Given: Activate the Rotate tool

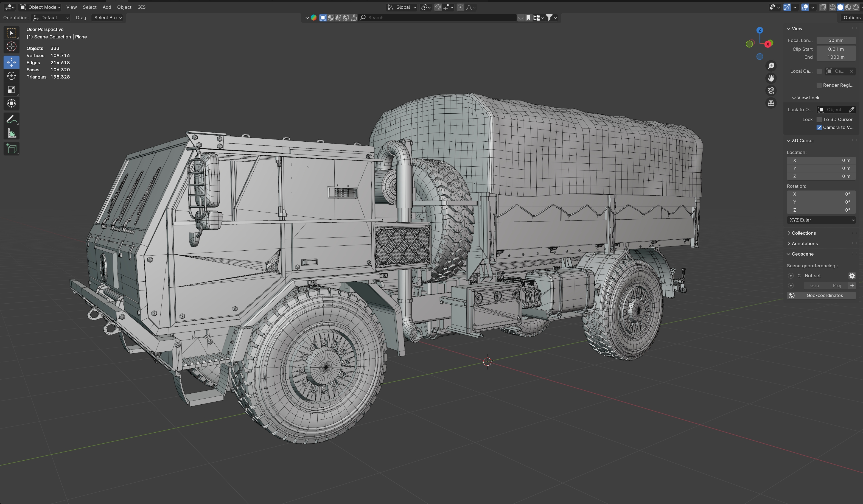Looking at the screenshot, I should point(11,76).
